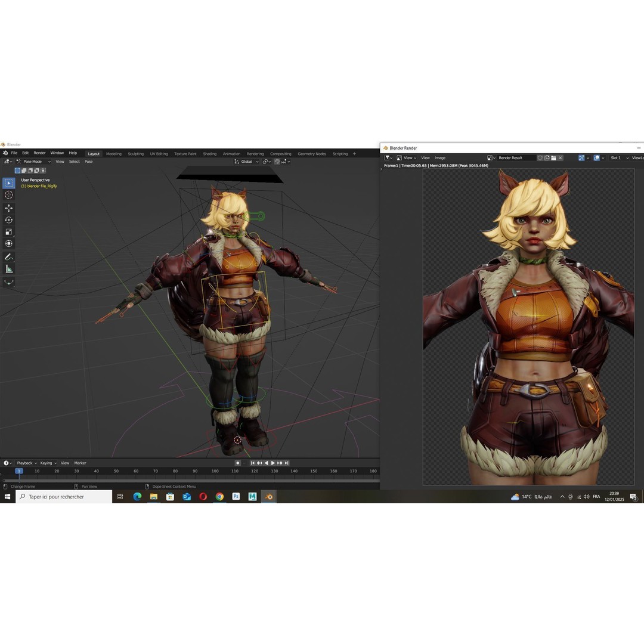The width and height of the screenshot is (644, 644).
Task: Select the Rotate tool
Action: coord(8,220)
